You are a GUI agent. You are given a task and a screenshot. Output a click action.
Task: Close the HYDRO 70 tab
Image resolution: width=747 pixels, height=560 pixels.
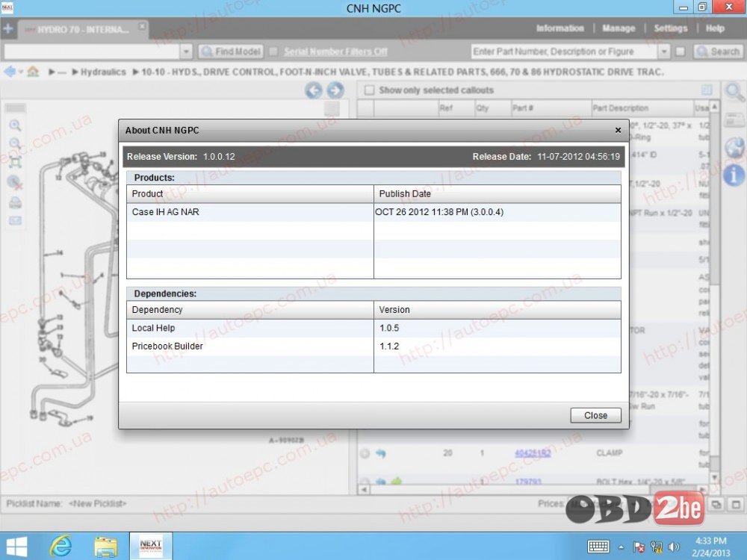point(142,26)
